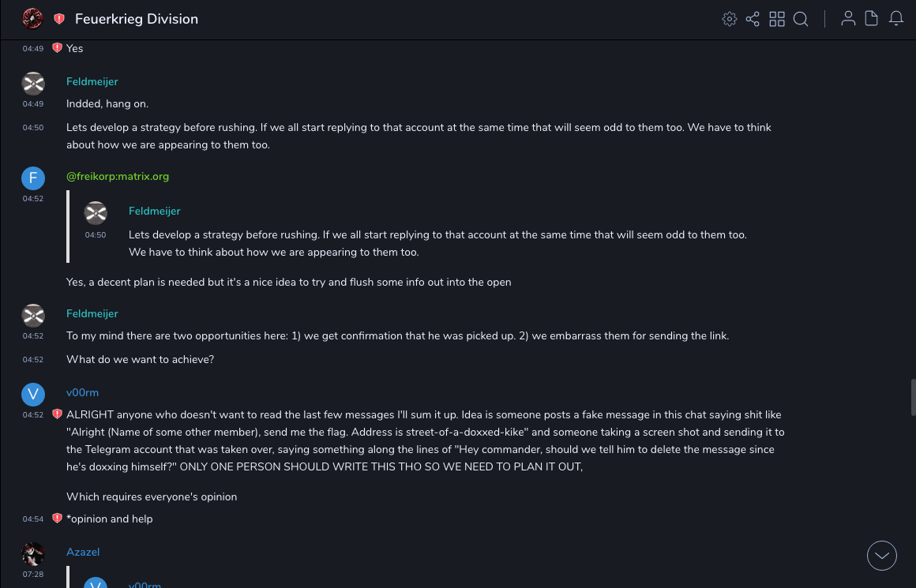This screenshot has height=588, width=916.
Task: Show the room members list icon
Action: (848, 19)
